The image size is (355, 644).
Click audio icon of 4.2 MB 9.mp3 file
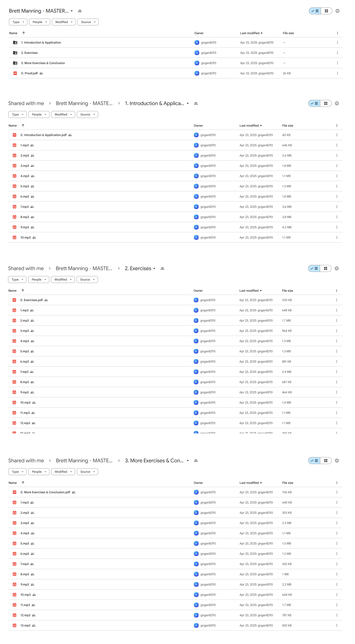coord(15,227)
